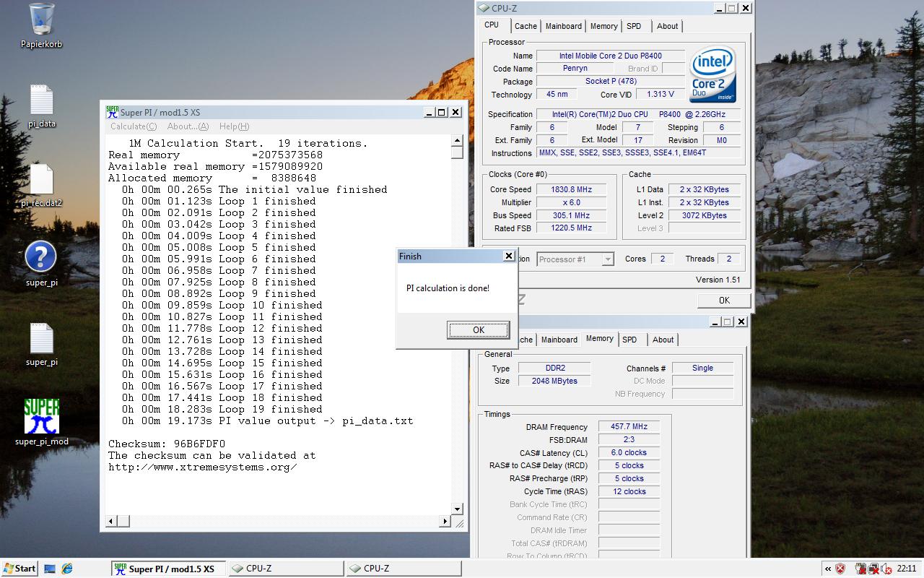Click the upper CPU-Z title bar icon
This screenshot has width=924, height=578.
483,9
